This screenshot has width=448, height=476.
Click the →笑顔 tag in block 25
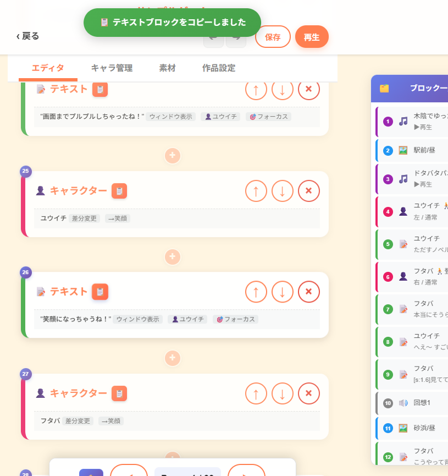pos(118,218)
